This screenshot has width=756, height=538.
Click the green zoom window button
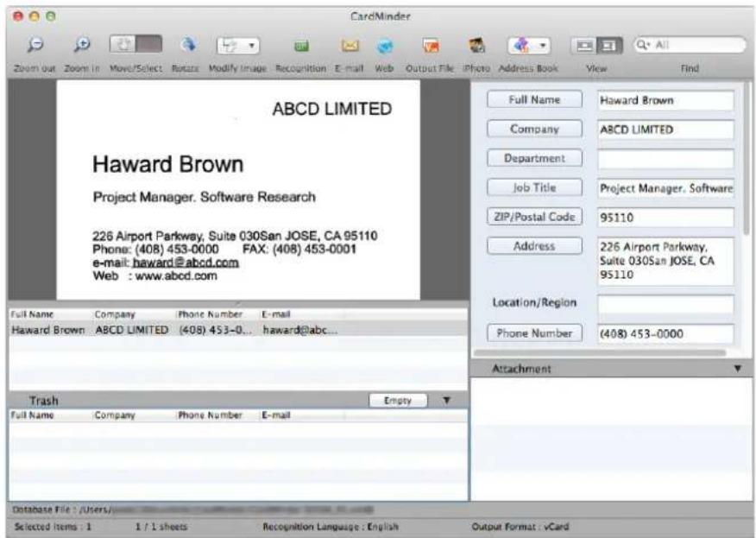[x=51, y=16]
